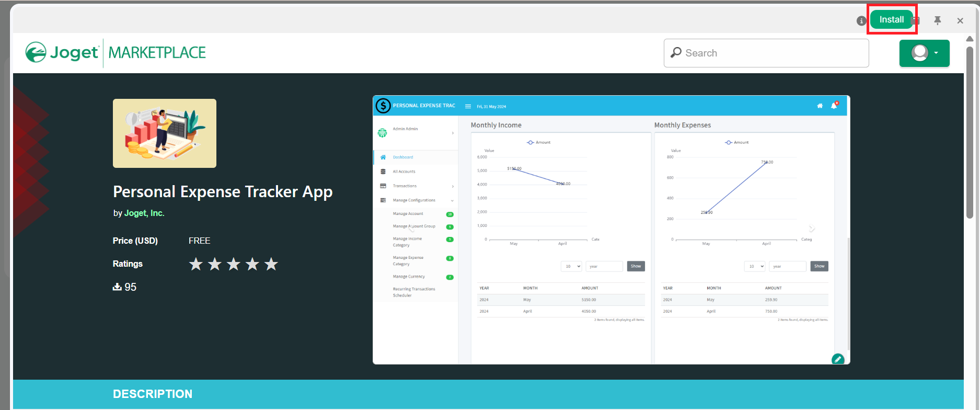The width and height of the screenshot is (980, 410).
Task: Expand the Admin Admin profile chevron
Action: 453,133
